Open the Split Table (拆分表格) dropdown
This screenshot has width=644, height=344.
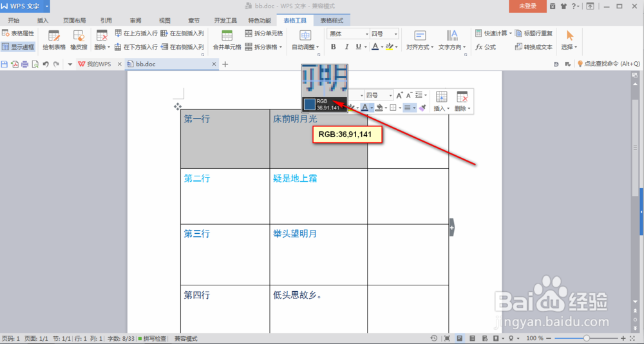263,47
